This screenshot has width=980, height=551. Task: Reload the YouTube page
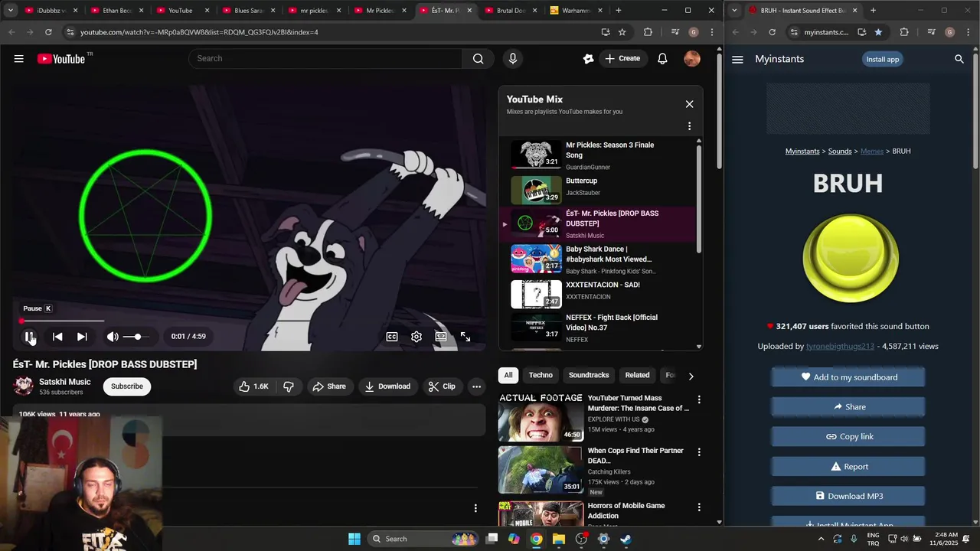(48, 32)
